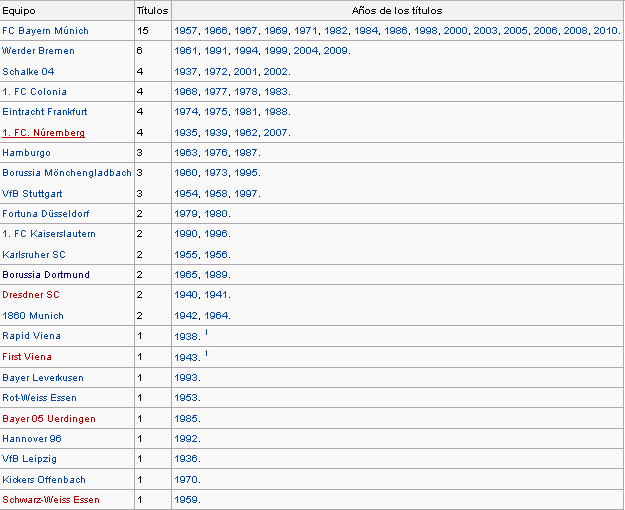Open the Hannover 96 link
The height and width of the screenshot is (510, 625).
[x=31, y=439]
